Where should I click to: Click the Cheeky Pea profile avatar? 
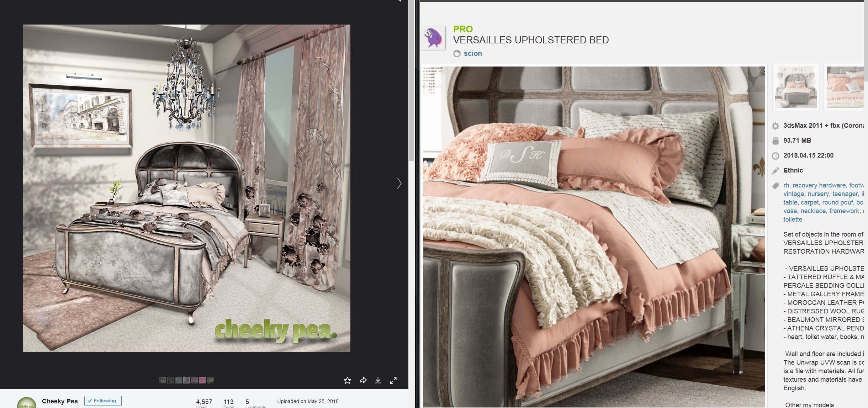[27, 403]
